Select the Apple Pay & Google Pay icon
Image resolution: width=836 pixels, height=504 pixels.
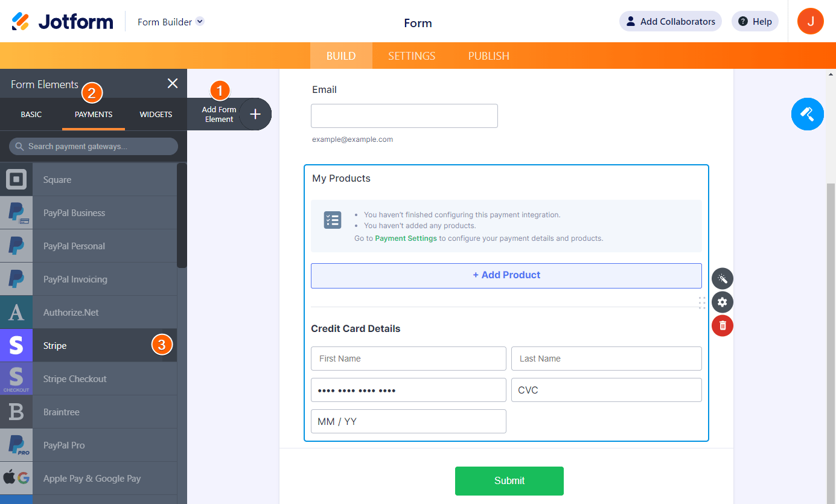(16, 478)
